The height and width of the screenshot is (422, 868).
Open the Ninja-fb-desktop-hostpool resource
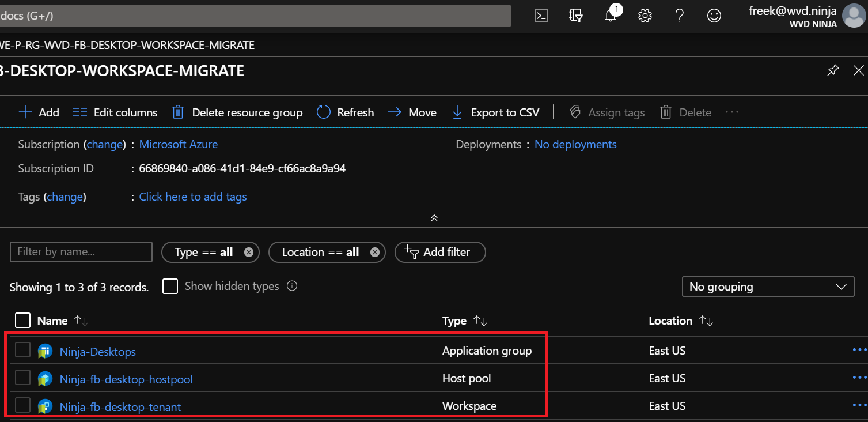[126, 379]
